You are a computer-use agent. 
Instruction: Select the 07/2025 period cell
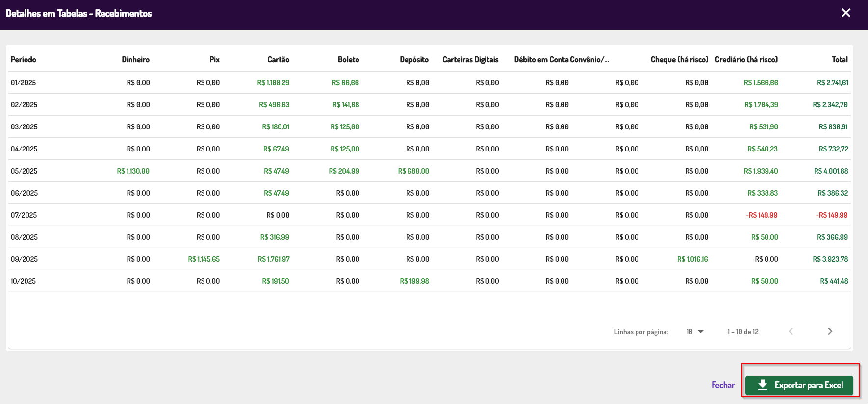[x=24, y=215]
